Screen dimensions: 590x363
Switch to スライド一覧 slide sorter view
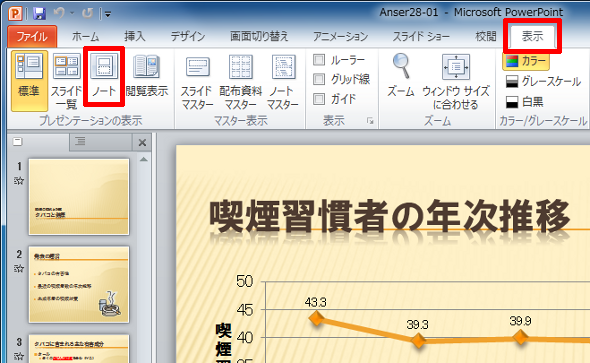(x=66, y=80)
